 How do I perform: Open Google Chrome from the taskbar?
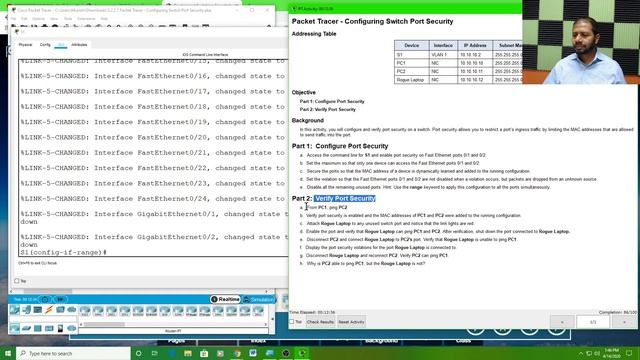coord(237,353)
